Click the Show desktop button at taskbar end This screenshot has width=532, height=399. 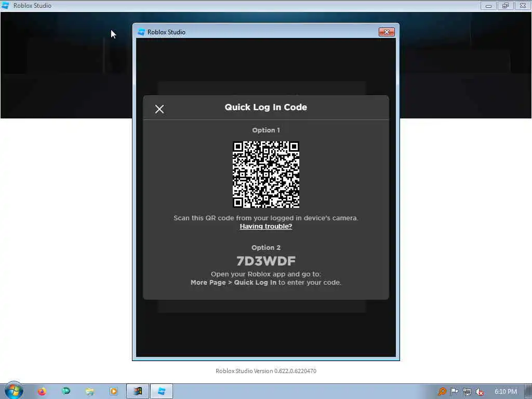[528, 392]
